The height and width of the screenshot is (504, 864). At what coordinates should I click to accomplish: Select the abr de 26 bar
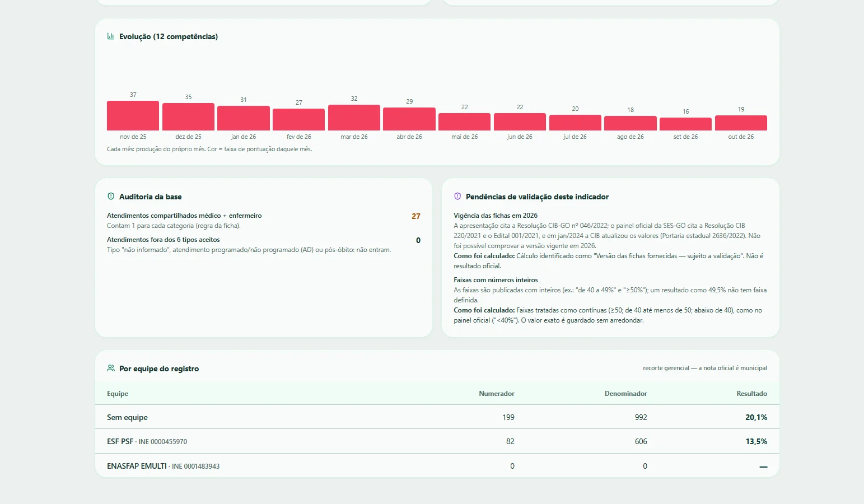point(409,119)
